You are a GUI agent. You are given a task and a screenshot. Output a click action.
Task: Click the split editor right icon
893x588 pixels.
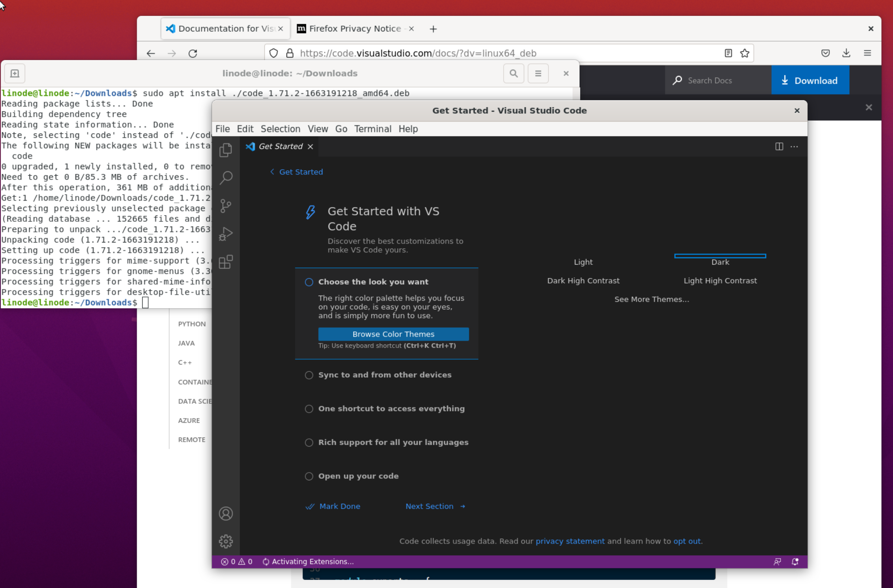point(779,146)
